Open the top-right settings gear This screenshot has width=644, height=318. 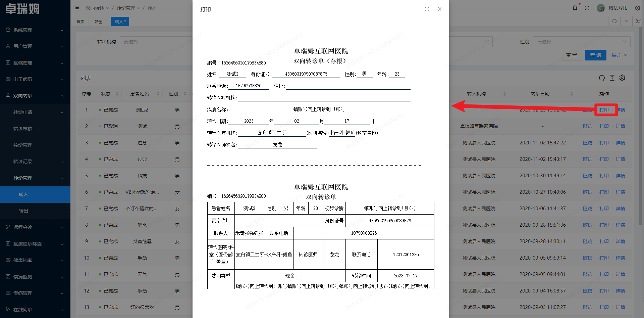637,8
